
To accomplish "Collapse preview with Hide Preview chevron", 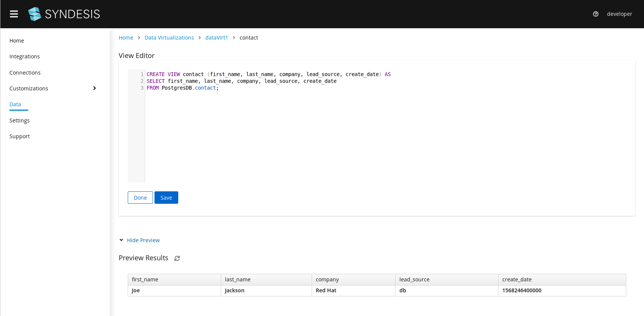I will point(121,240).
